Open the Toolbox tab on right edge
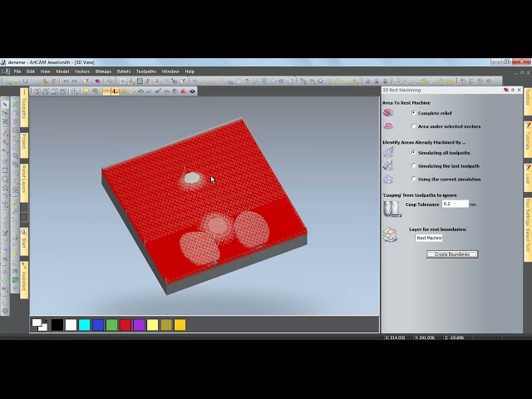532x399 pixels. (x=528, y=101)
